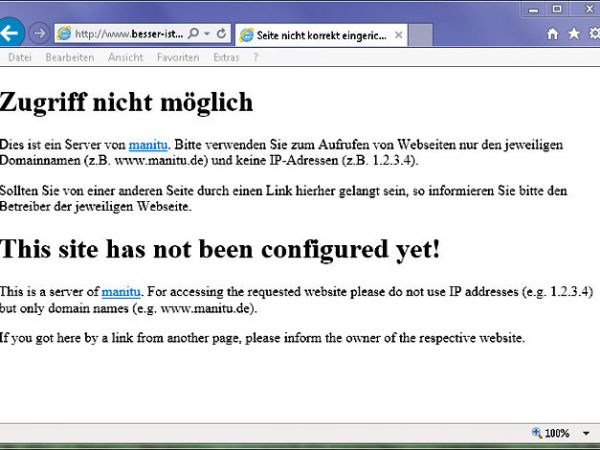
Task: Open the Datei menu
Action: [x=20, y=57]
